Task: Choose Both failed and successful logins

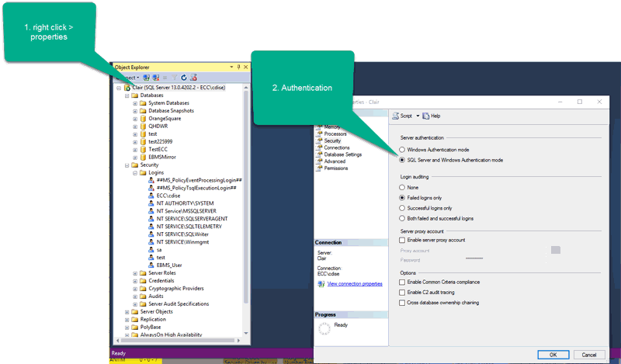Action: pos(402,218)
